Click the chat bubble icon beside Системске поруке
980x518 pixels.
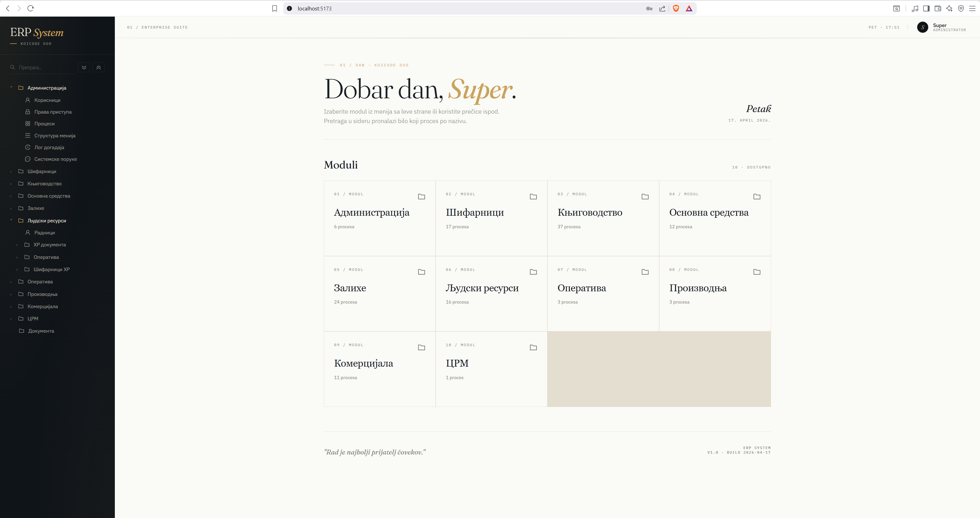[28, 159]
